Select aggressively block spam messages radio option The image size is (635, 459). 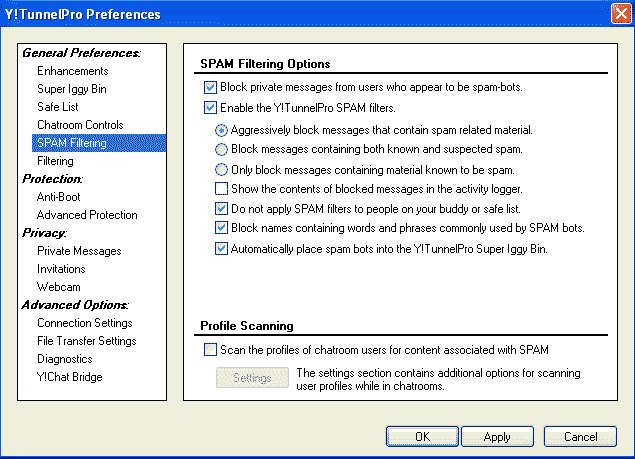(x=221, y=130)
